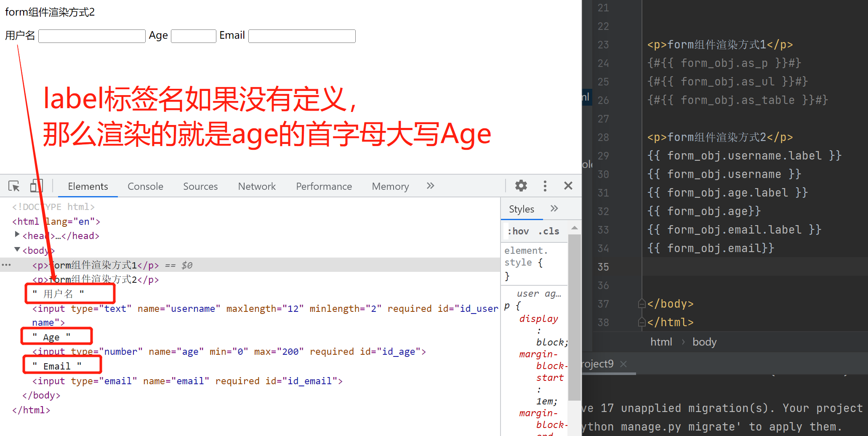Click the page heading 'form组件渲染方式2'
This screenshot has width=868, height=436.
(x=50, y=12)
